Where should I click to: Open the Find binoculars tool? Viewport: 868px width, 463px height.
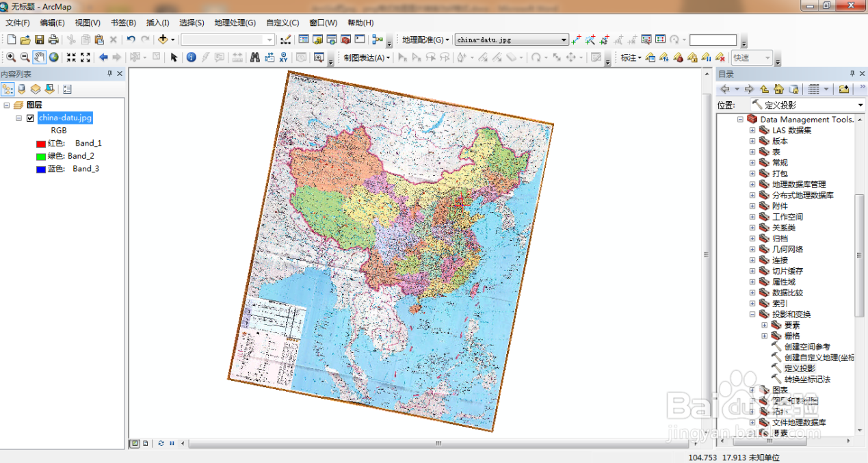pyautogui.click(x=254, y=57)
